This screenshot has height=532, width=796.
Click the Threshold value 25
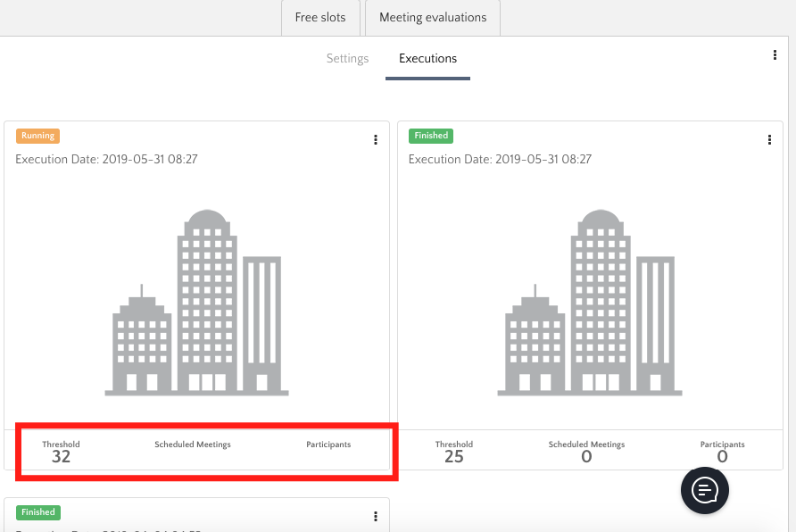pyautogui.click(x=453, y=457)
